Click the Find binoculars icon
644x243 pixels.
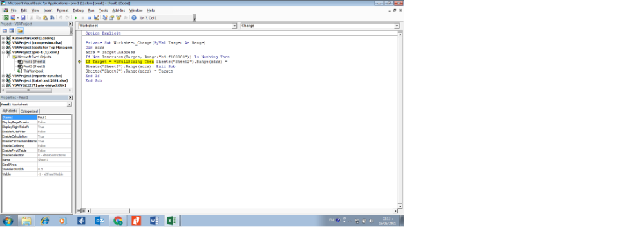pos(52,17)
